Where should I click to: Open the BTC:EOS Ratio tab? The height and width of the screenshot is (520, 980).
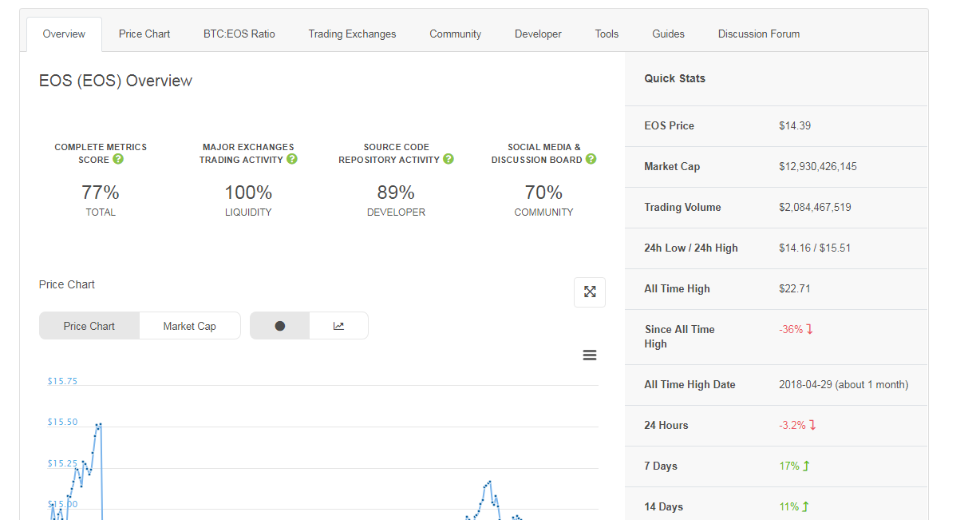[239, 34]
